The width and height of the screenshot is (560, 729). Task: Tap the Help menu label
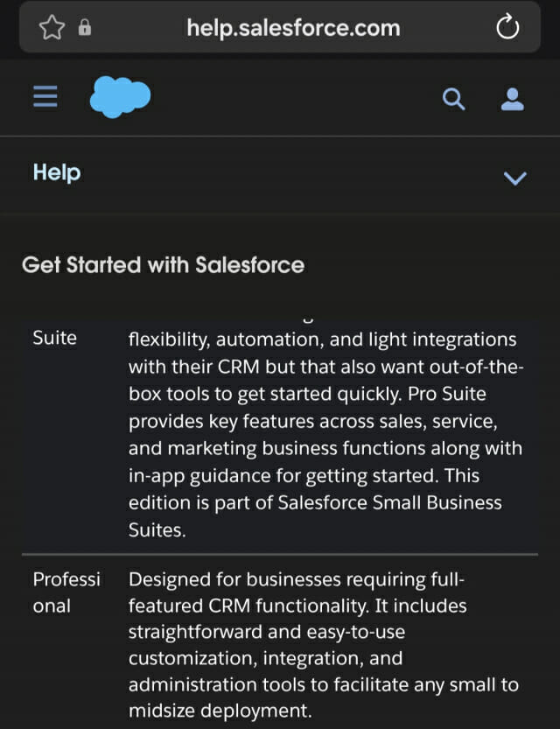57,173
